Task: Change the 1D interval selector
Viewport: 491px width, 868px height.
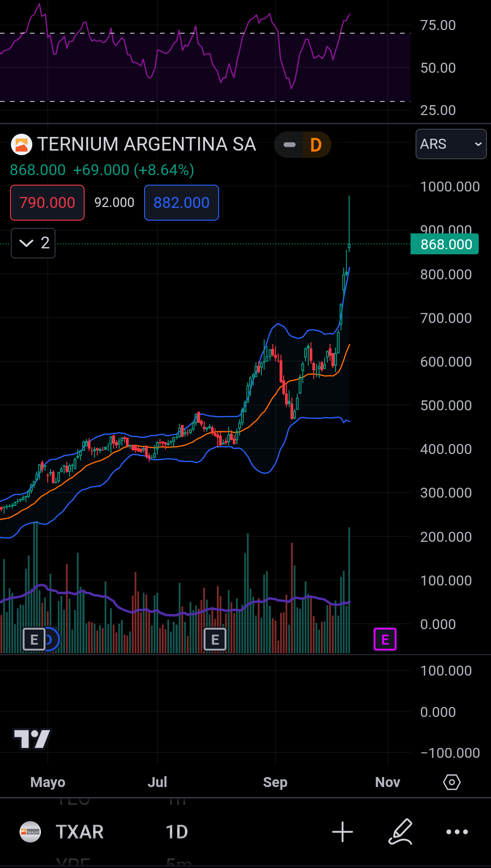Action: pos(177,832)
